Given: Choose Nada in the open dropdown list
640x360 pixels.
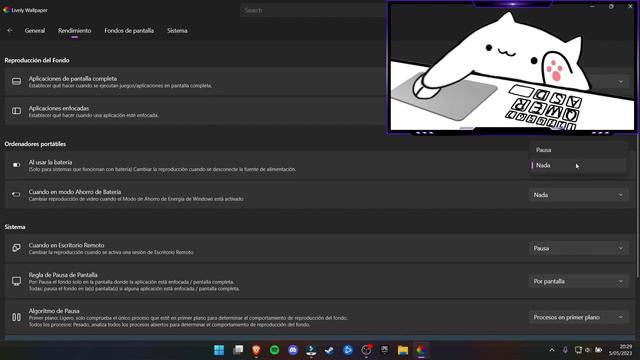Looking at the screenshot, I should point(578,165).
